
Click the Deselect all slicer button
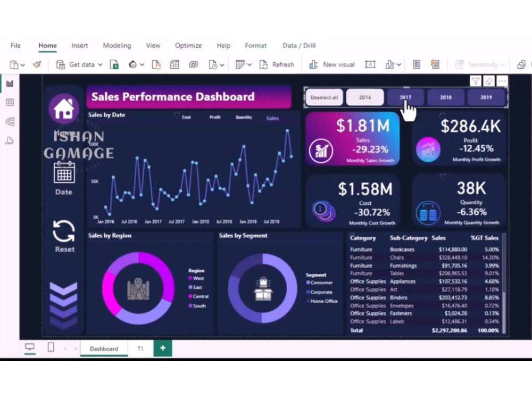point(324,97)
